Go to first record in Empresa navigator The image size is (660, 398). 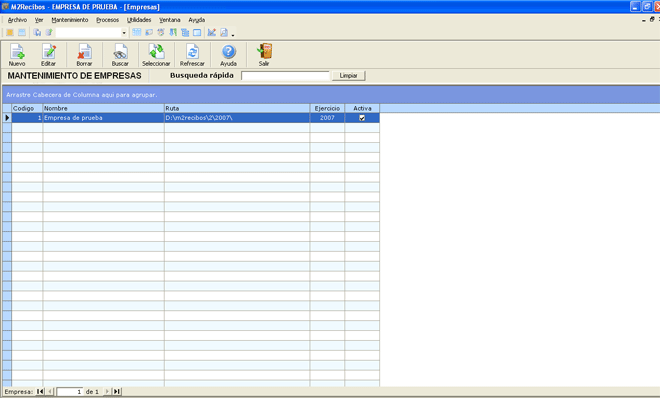40,392
